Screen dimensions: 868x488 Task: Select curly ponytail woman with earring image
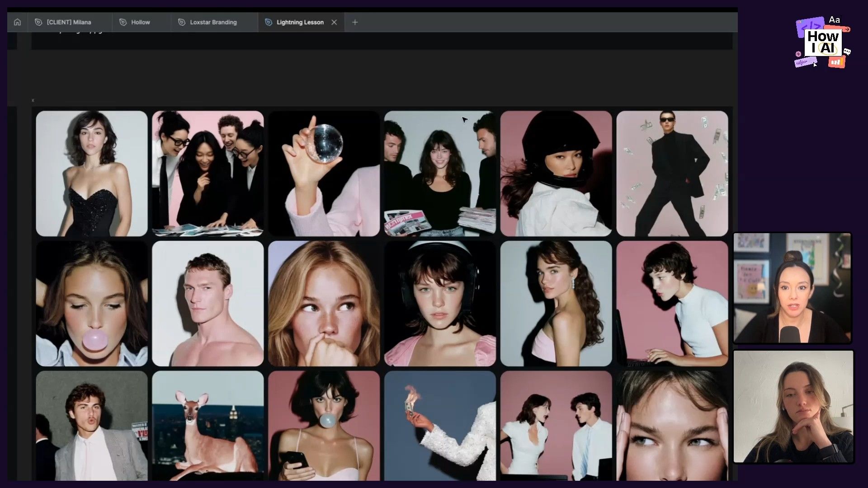(x=556, y=304)
